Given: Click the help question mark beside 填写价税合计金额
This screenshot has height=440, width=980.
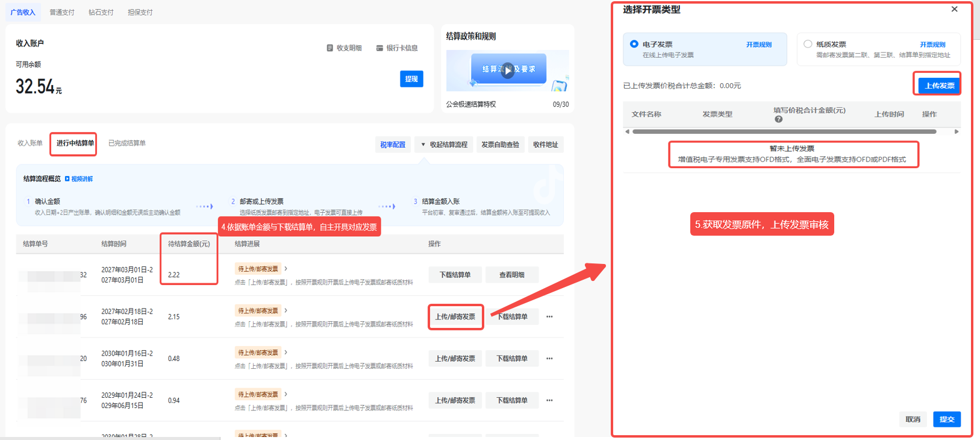Looking at the screenshot, I should click(x=778, y=119).
